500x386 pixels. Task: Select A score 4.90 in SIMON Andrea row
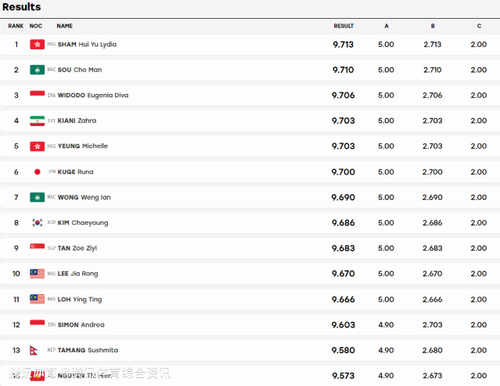point(386,325)
